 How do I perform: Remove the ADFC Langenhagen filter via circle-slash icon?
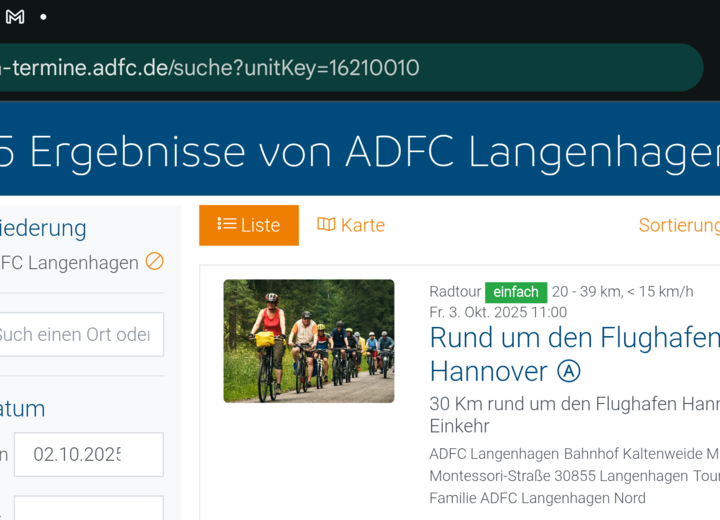[x=154, y=261]
